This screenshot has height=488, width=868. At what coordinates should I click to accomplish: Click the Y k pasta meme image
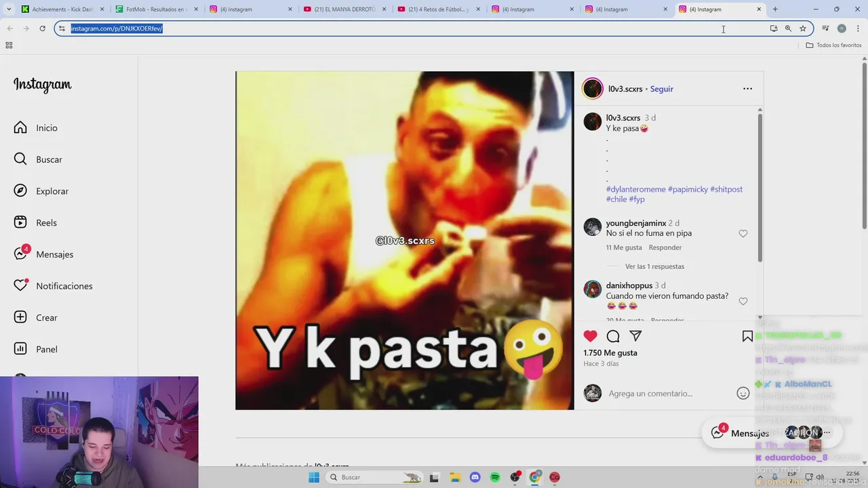[x=404, y=241]
